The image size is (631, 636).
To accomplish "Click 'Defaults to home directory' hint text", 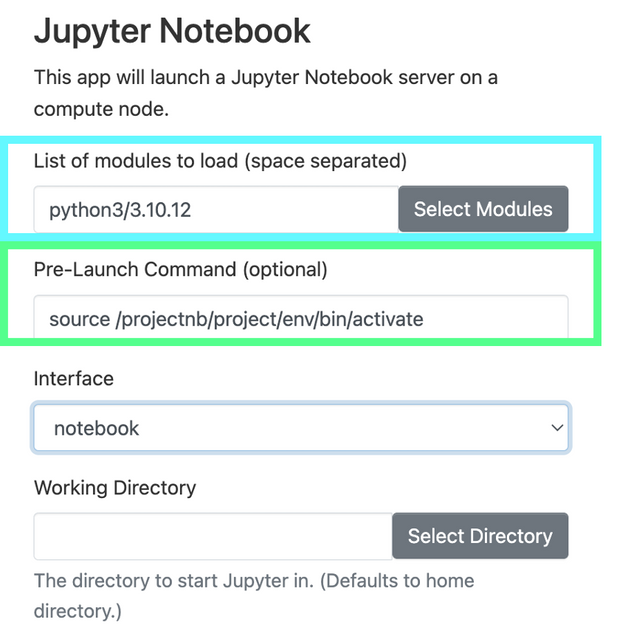I will pyautogui.click(x=254, y=596).
